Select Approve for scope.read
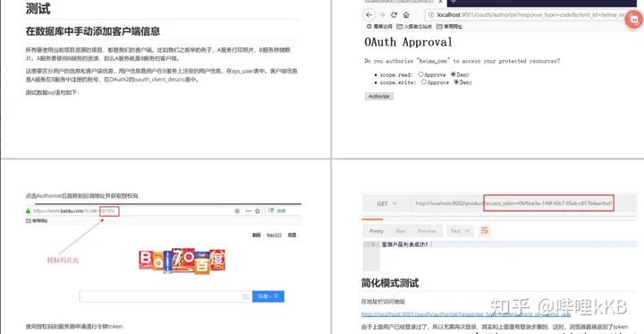The width and height of the screenshot is (644, 334). [x=420, y=74]
